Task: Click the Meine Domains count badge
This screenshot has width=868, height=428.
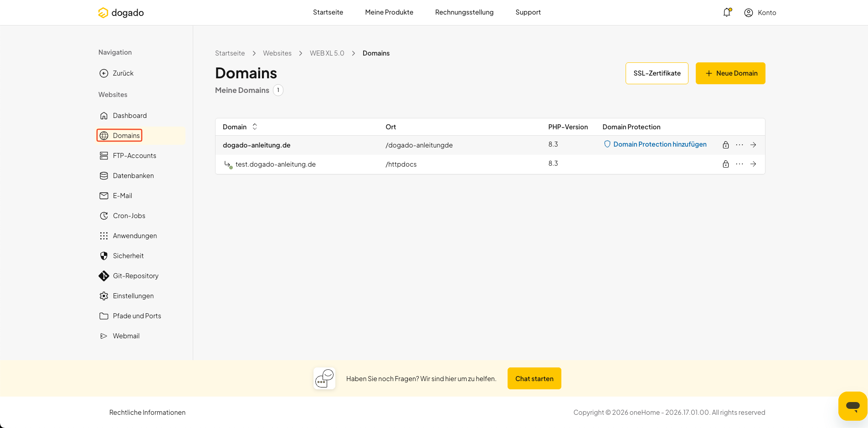Action: pos(278,90)
